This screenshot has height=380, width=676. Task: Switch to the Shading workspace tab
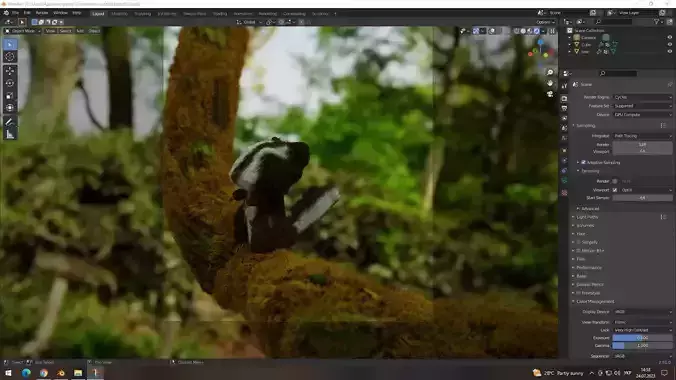[219, 14]
